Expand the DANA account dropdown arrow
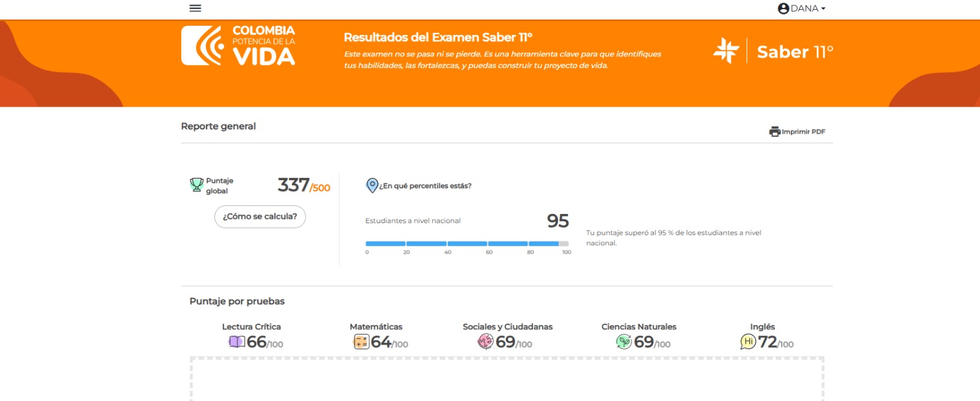Image resolution: width=980 pixels, height=401 pixels. coord(823,9)
